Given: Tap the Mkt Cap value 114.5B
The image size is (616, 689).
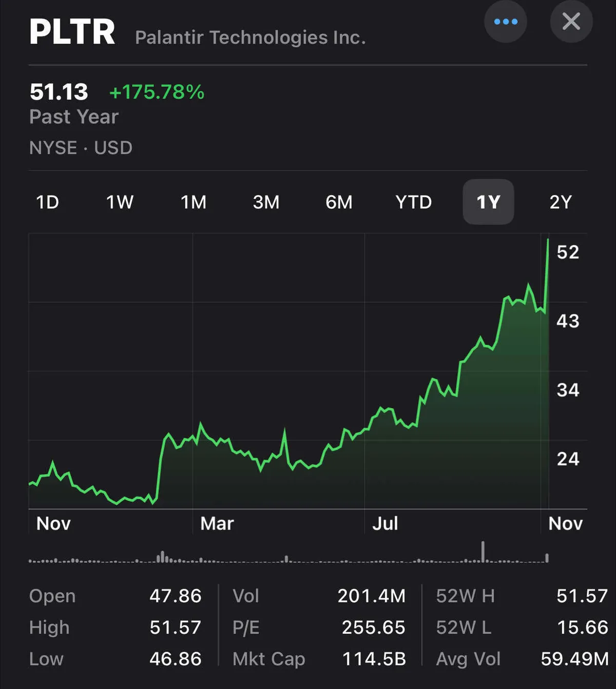Looking at the screenshot, I should pyautogui.click(x=374, y=659).
